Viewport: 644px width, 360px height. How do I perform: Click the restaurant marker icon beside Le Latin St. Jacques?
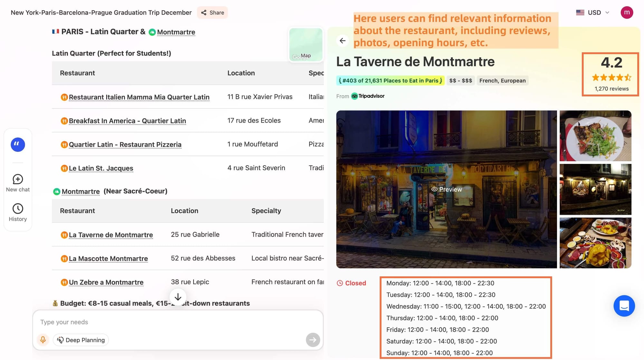point(64,168)
